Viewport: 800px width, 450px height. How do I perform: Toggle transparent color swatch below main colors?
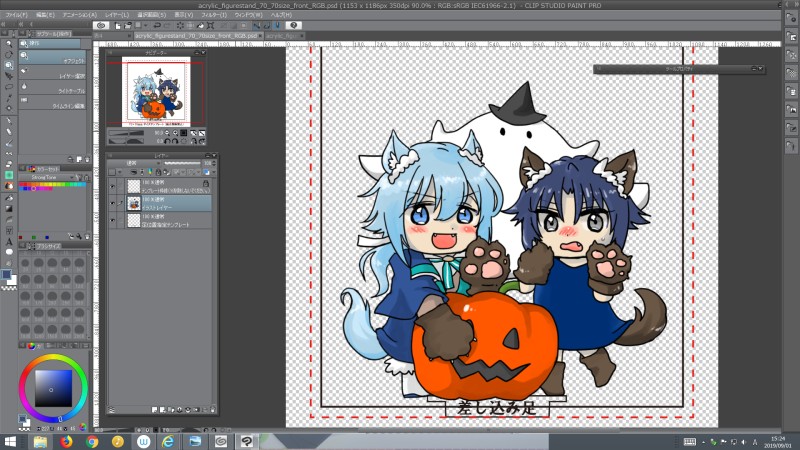click(x=9, y=288)
